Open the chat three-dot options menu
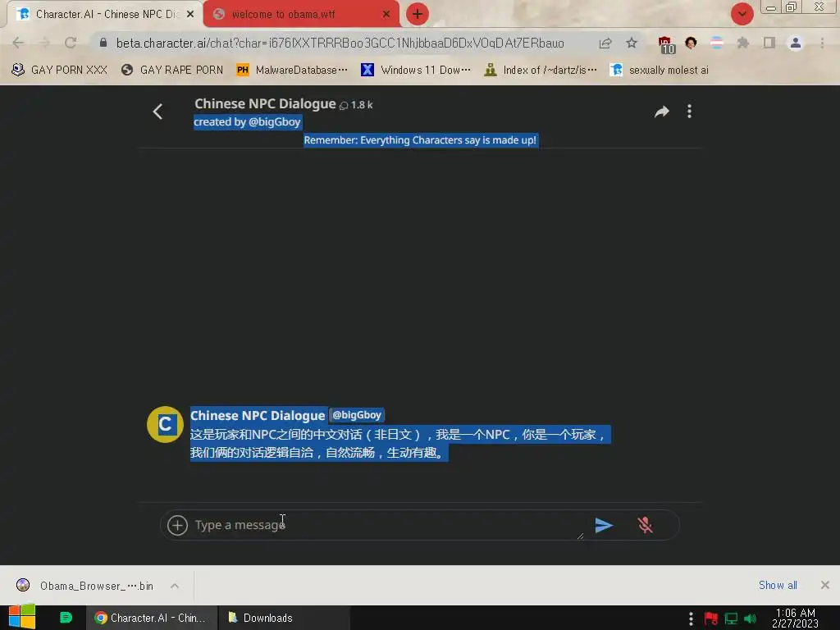The image size is (840, 630). (689, 112)
